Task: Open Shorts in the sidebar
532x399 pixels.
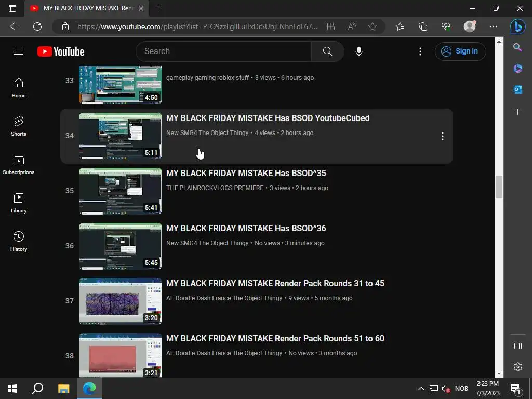Action: (x=19, y=126)
